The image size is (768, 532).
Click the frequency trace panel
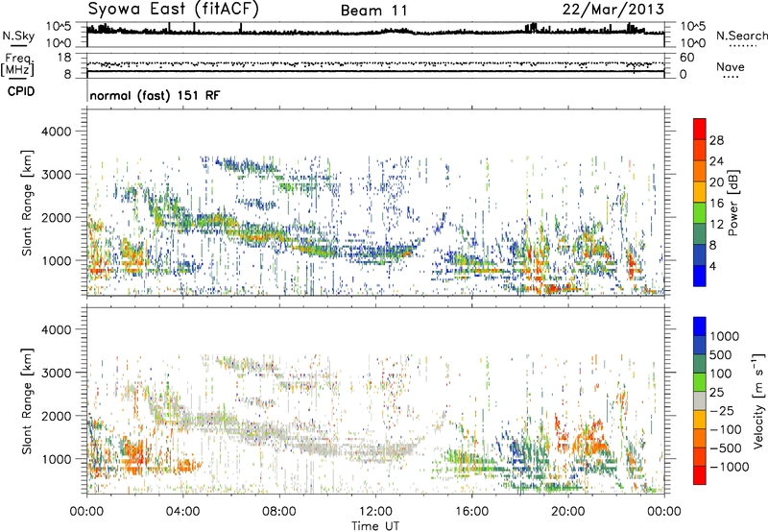pyautogui.click(x=375, y=65)
